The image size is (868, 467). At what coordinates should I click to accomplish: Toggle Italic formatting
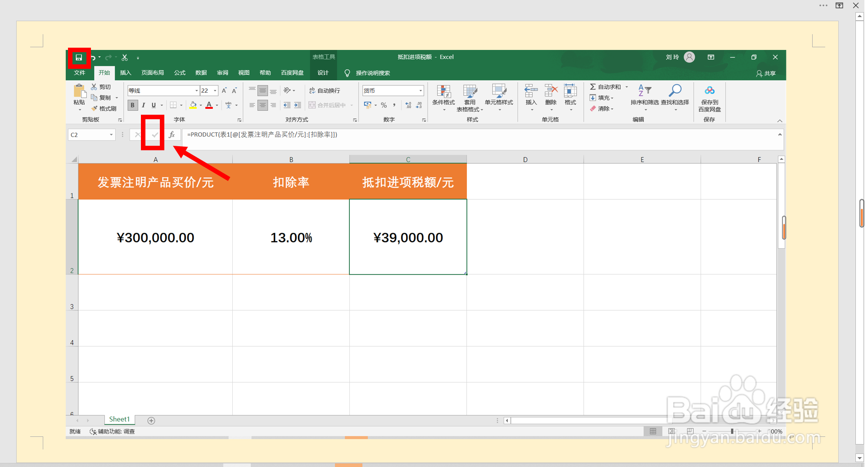143,105
